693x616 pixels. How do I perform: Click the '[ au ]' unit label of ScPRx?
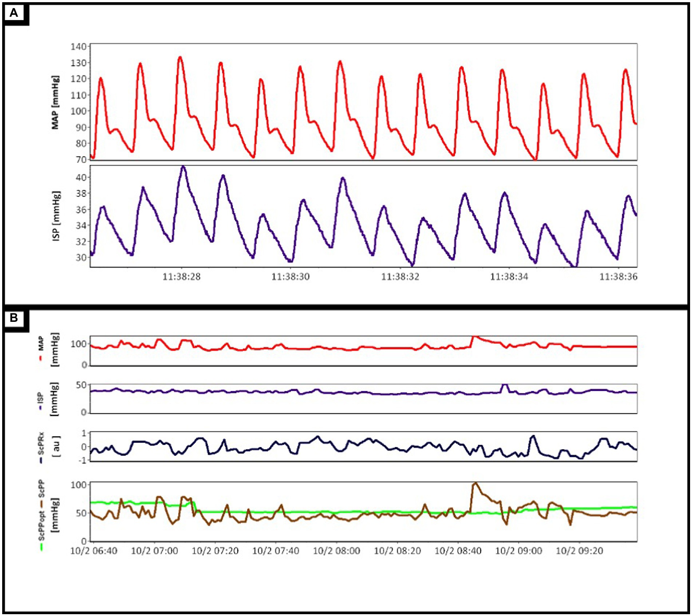click(56, 447)
